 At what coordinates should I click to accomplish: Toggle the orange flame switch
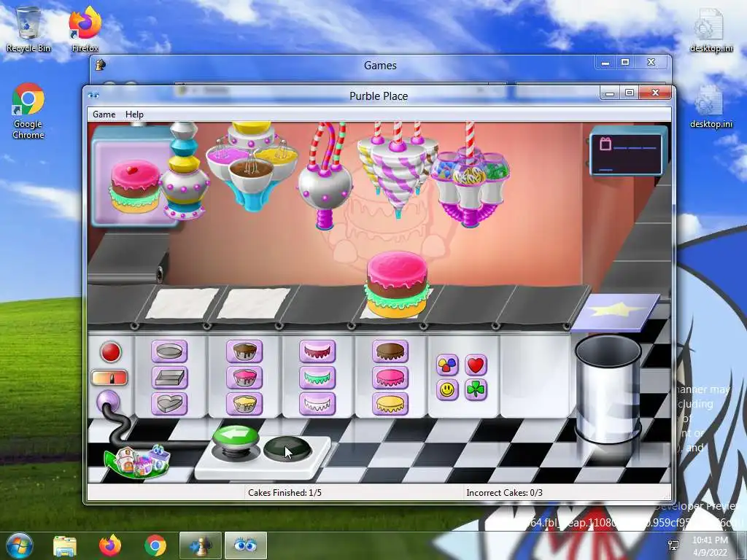click(x=109, y=378)
